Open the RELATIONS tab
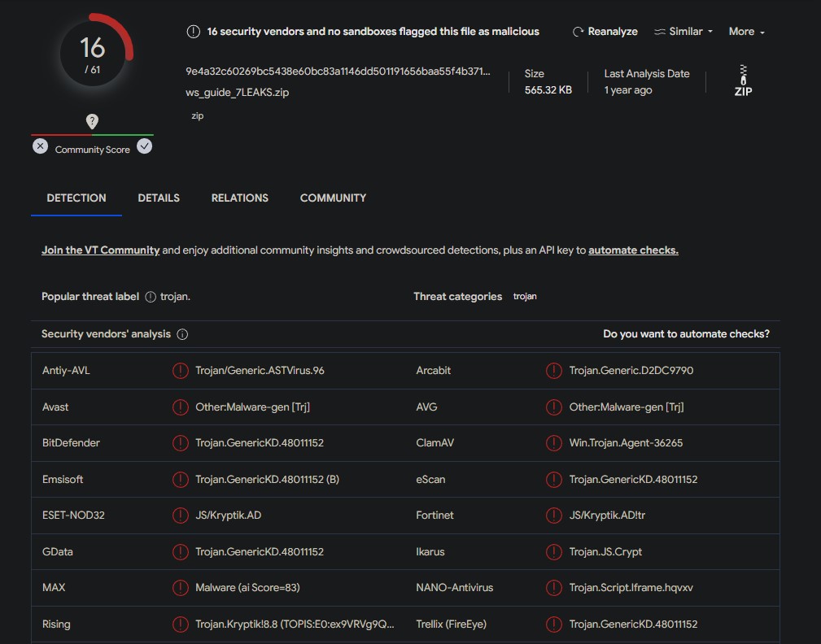Image resolution: width=821 pixels, height=644 pixels. tap(240, 198)
